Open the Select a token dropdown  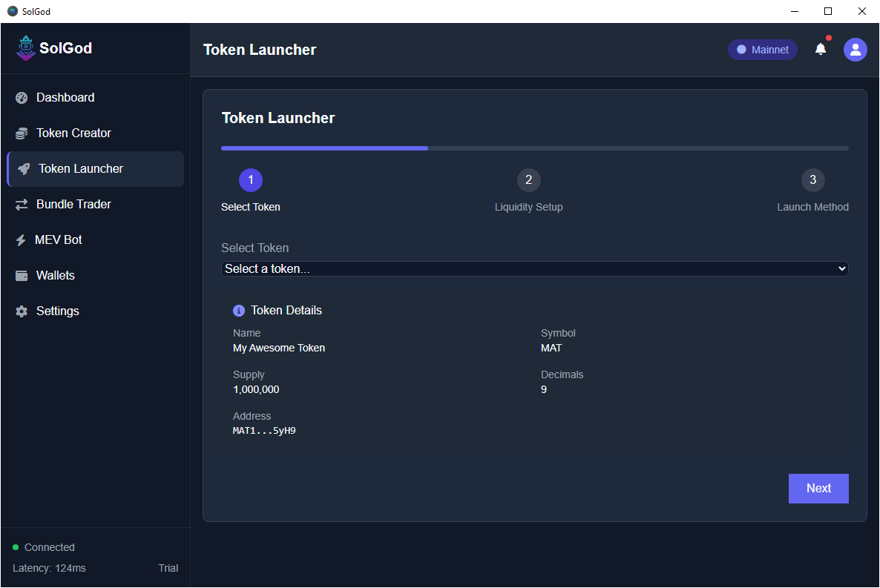535,268
